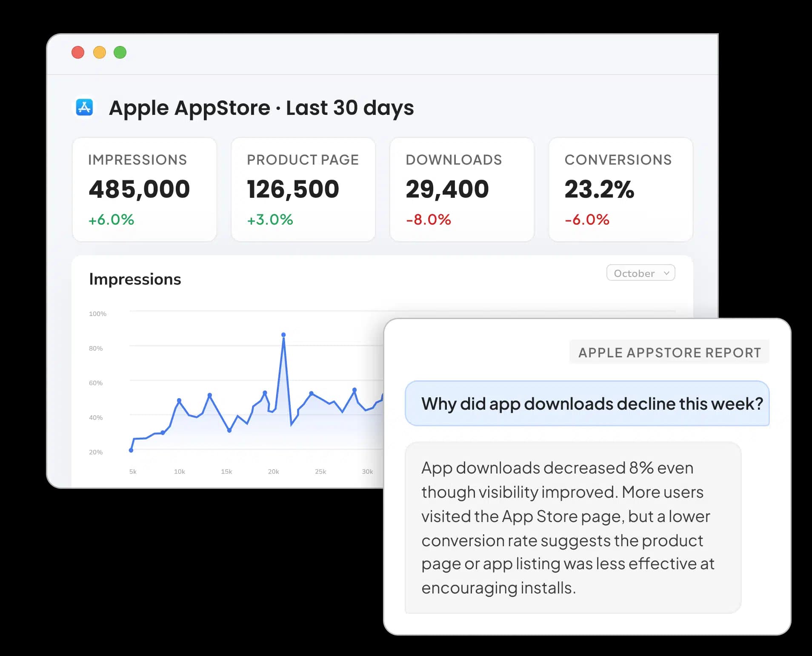Click the 23.2% conversions value
This screenshot has height=656, width=812.
pos(599,189)
